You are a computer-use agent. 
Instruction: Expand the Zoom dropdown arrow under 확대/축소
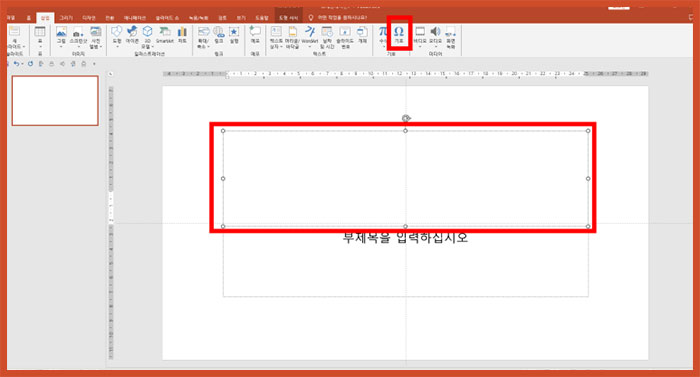[208, 47]
